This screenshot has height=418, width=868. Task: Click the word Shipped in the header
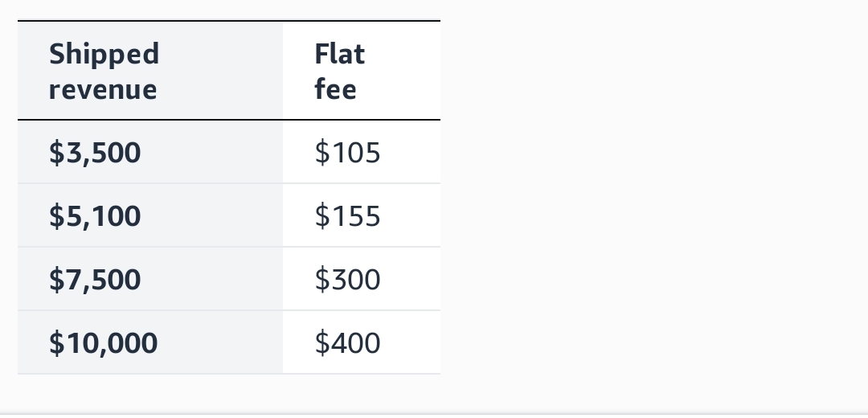(x=104, y=55)
